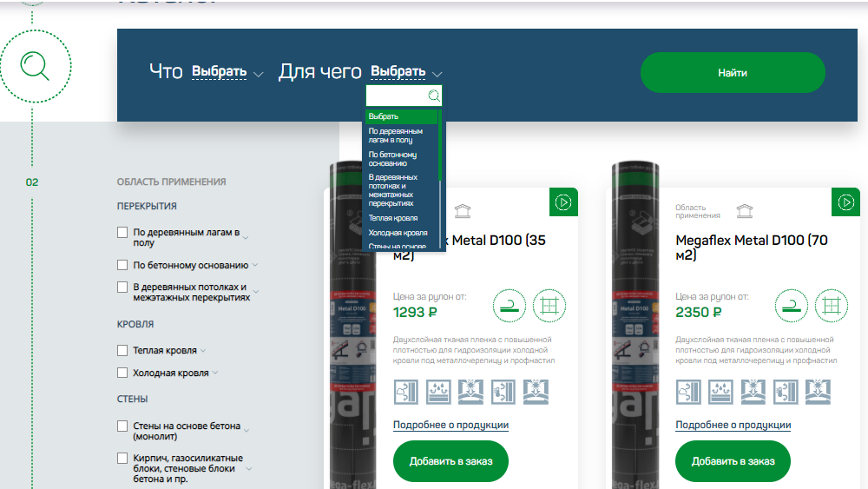Screen dimensions: 868x489
Task: Click the search icon in dropdown filter field
Action: pos(434,96)
